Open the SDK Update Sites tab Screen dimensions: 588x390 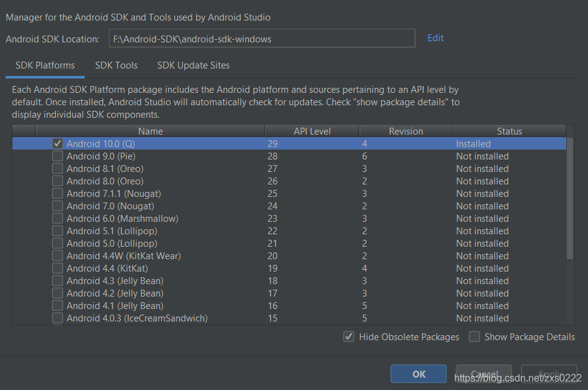click(x=193, y=65)
